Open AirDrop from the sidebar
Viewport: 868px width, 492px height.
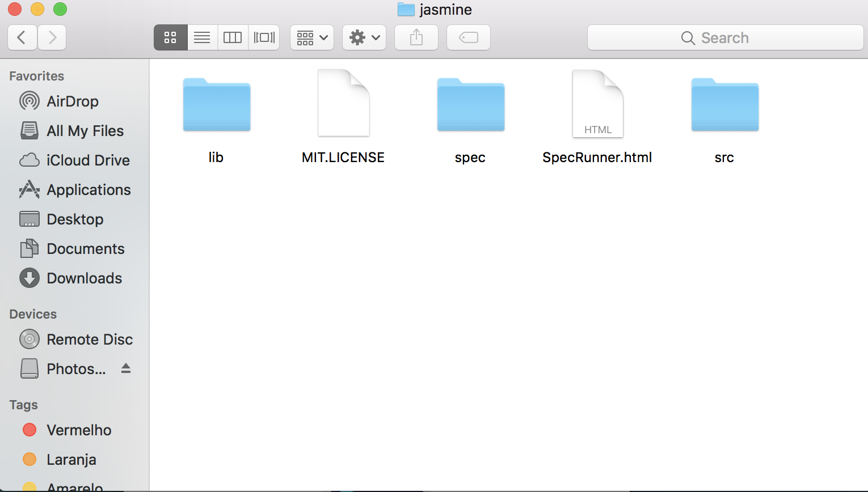(x=74, y=101)
